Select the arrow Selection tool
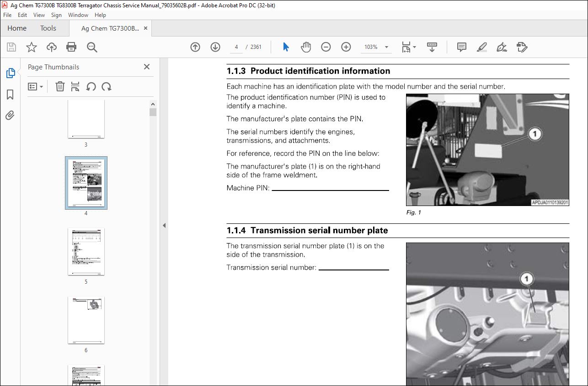 286,47
